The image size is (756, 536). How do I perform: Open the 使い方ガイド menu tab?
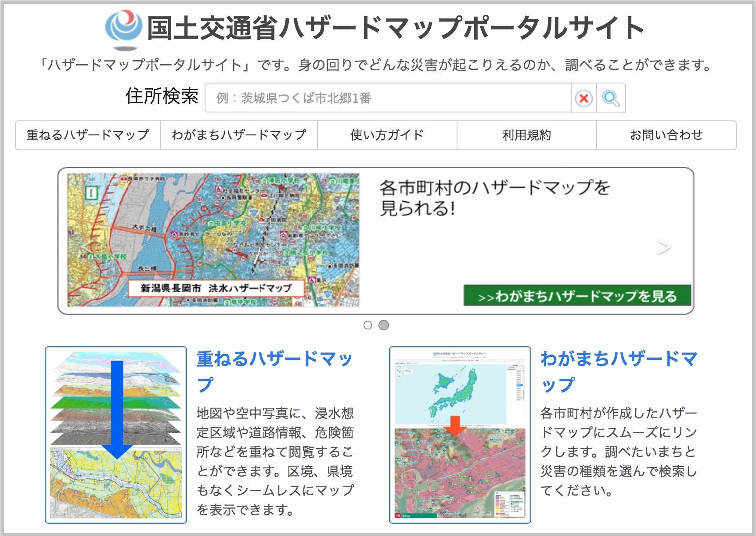(387, 135)
